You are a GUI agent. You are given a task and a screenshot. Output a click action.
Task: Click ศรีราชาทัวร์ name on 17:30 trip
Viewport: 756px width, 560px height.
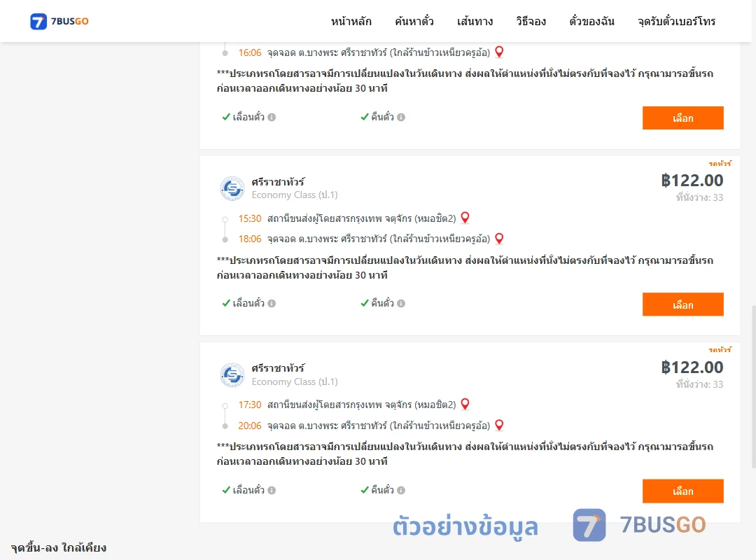(278, 368)
